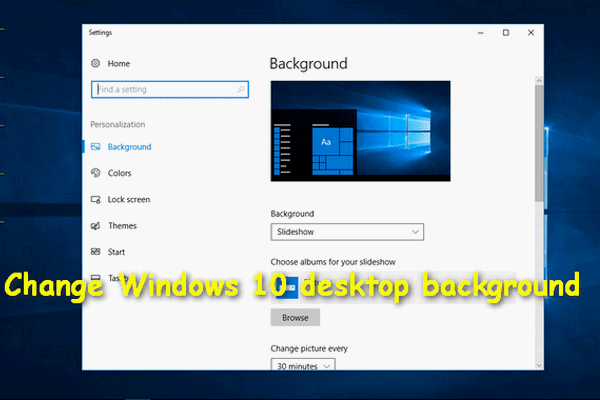Image resolution: width=600 pixels, height=400 pixels.
Task: Click the vertical scrollbar thumb
Action: click(539, 143)
